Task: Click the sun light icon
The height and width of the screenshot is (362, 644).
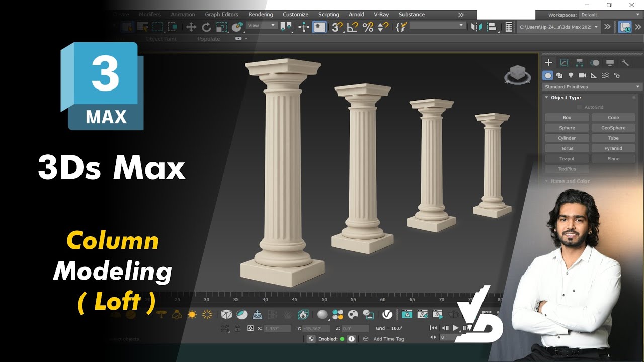Action: 192,314
